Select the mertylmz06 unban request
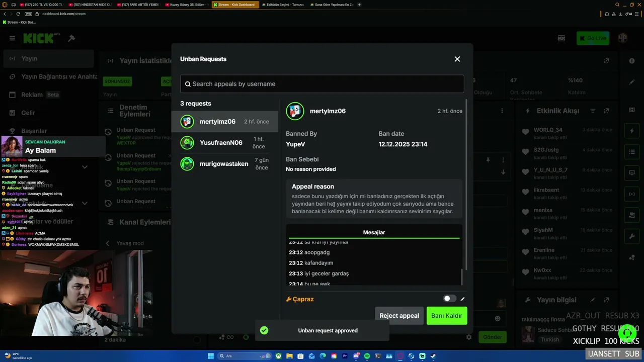Screen dimensions: 644x362 (224, 122)
